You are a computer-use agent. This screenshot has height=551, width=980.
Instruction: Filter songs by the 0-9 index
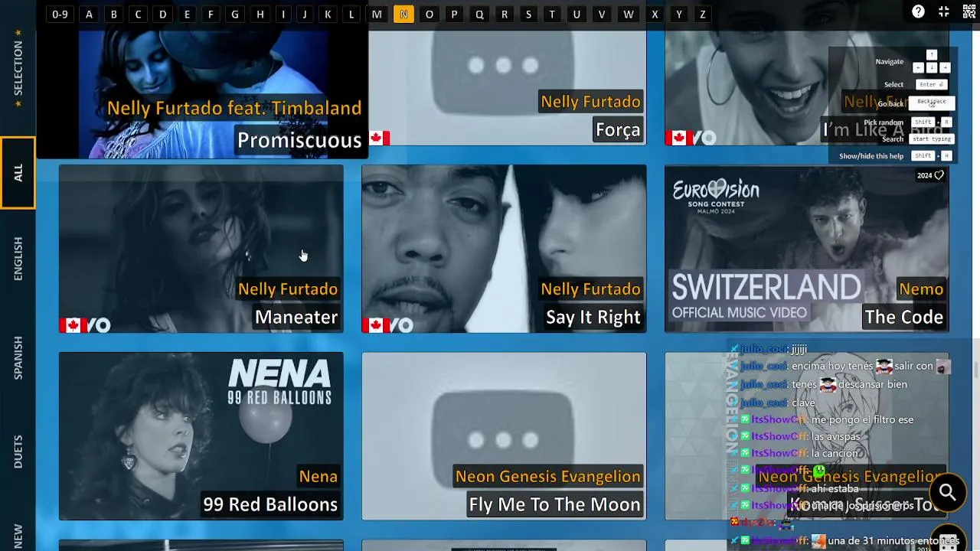click(x=60, y=15)
